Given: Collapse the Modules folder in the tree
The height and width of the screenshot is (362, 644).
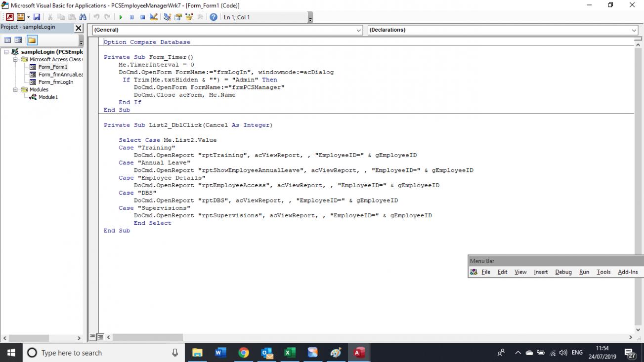Looking at the screenshot, I should [x=15, y=90].
